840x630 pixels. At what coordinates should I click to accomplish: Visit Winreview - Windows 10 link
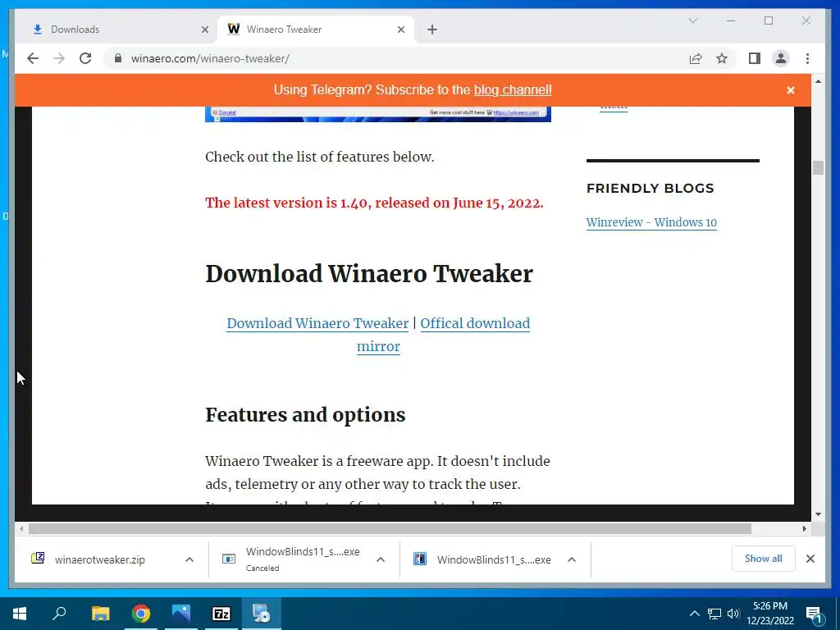(x=651, y=222)
